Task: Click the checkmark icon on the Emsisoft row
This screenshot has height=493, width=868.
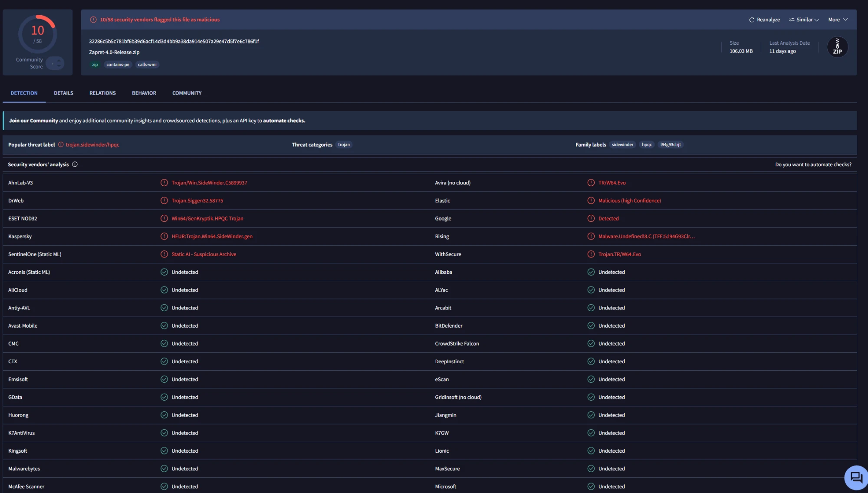Action: point(164,379)
